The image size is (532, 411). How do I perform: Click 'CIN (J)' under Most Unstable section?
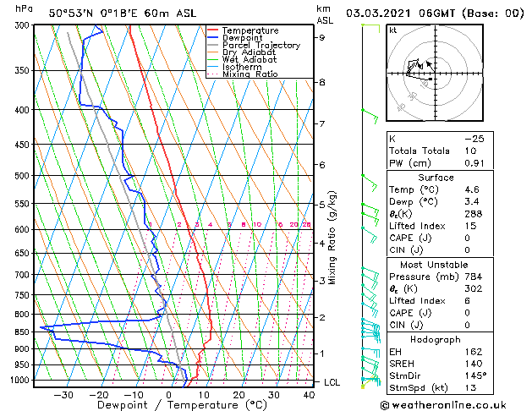(406, 326)
